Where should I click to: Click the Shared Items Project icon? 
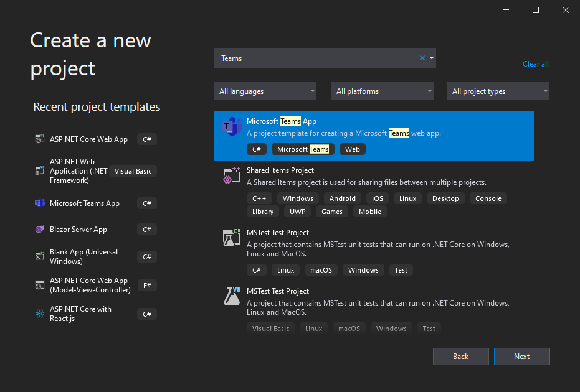click(x=232, y=175)
